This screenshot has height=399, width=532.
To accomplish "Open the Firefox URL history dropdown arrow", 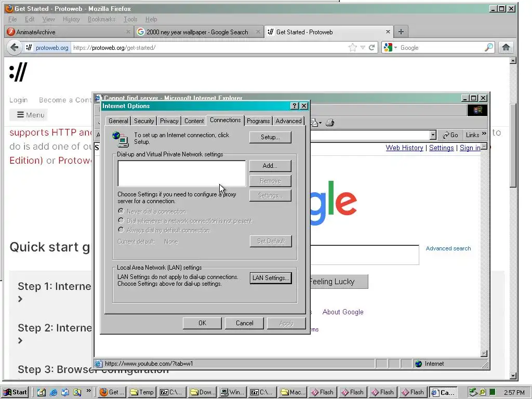I will pos(362,47).
